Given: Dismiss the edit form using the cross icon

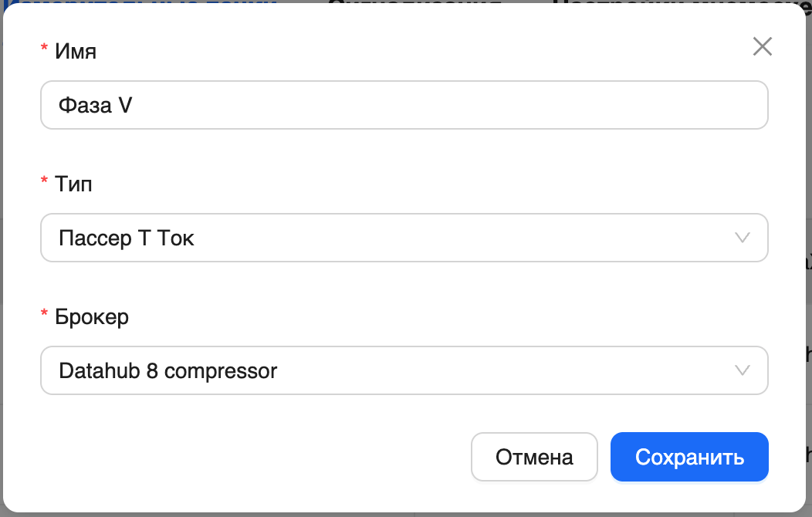Looking at the screenshot, I should coord(763,46).
